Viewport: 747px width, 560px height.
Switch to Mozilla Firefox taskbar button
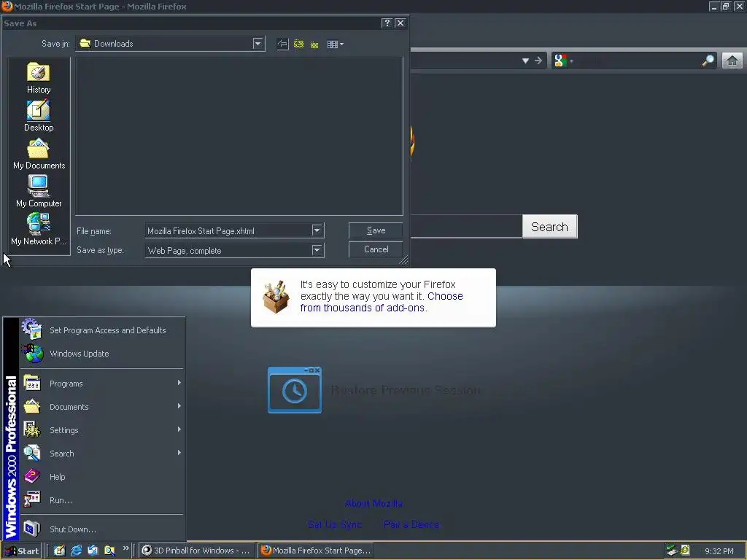[x=315, y=551]
